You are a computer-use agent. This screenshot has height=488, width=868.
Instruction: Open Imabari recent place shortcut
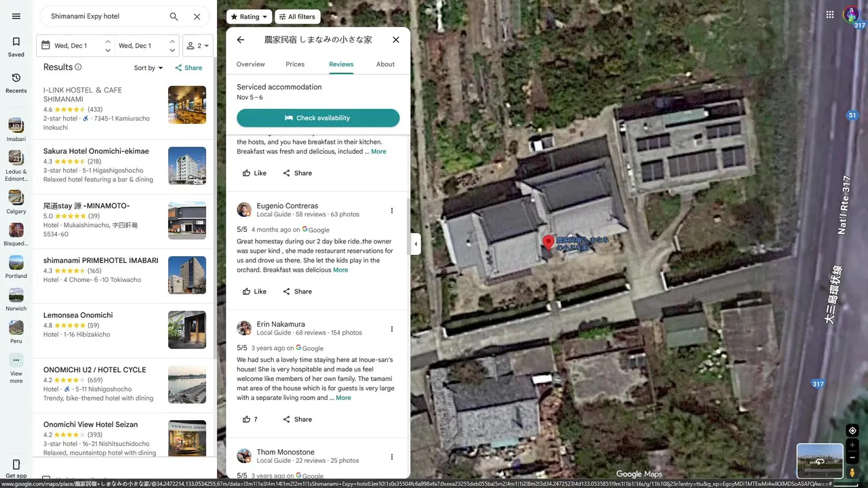[x=16, y=130]
